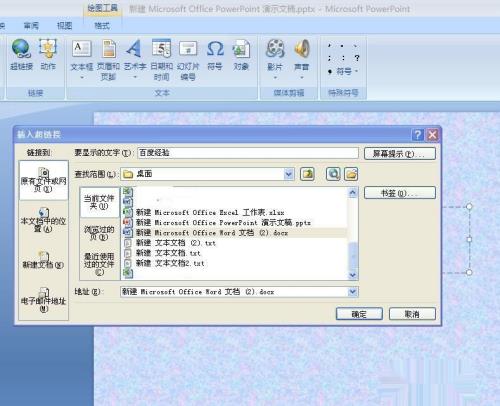Select the 最近使用过的文件 tab
Viewport: 500px width, 406px height.
click(99, 264)
